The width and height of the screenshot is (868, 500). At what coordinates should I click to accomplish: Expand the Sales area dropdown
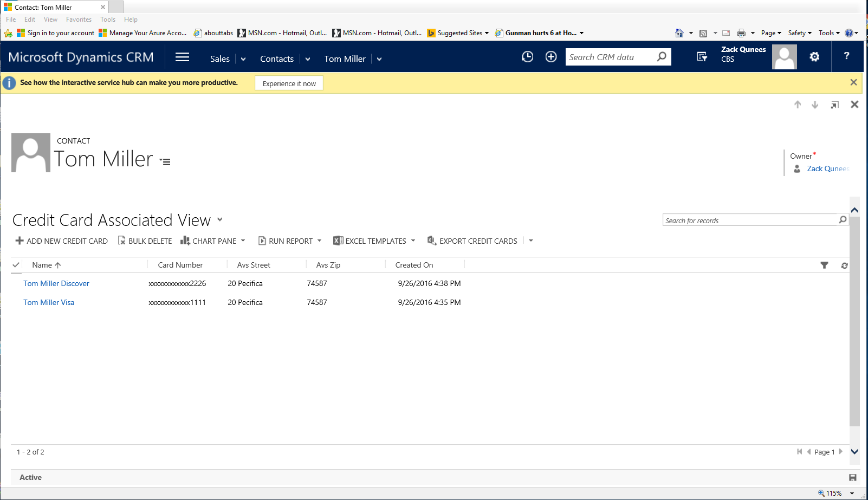(243, 59)
